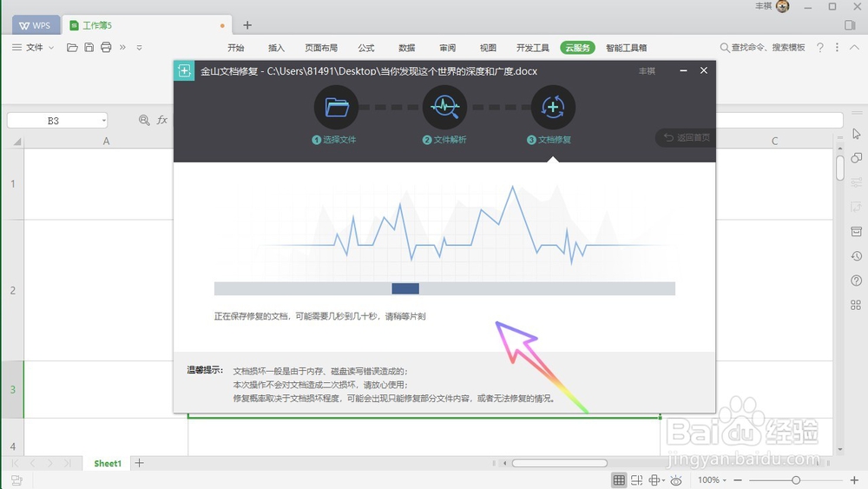Go to last sheet navigation arrow
This screenshot has height=489, width=868.
coord(68,463)
